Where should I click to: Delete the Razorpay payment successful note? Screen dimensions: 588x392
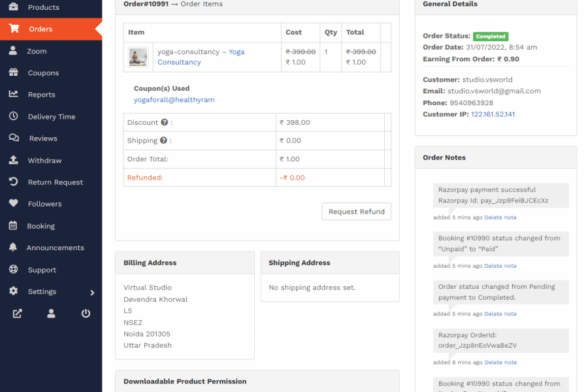tap(500, 218)
